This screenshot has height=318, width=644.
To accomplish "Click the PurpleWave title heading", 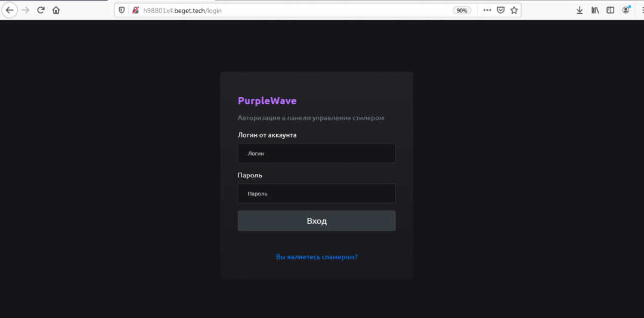I will tap(267, 101).
